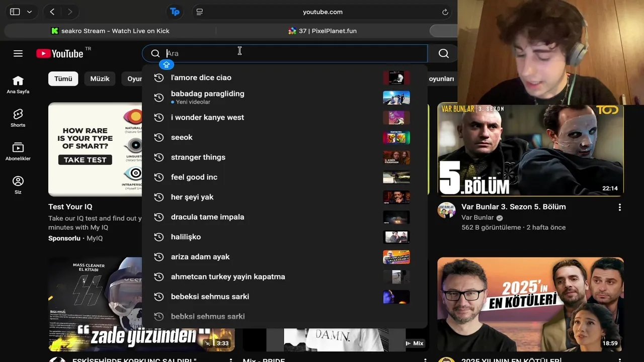The height and width of the screenshot is (362, 644).
Task: Select the suggestion dracula tame impala
Action: 285,217
